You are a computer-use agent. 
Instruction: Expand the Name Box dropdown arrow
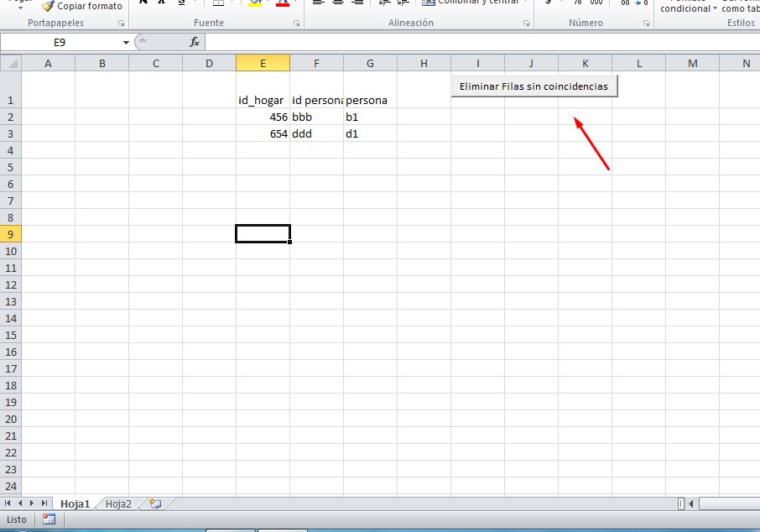point(126,43)
